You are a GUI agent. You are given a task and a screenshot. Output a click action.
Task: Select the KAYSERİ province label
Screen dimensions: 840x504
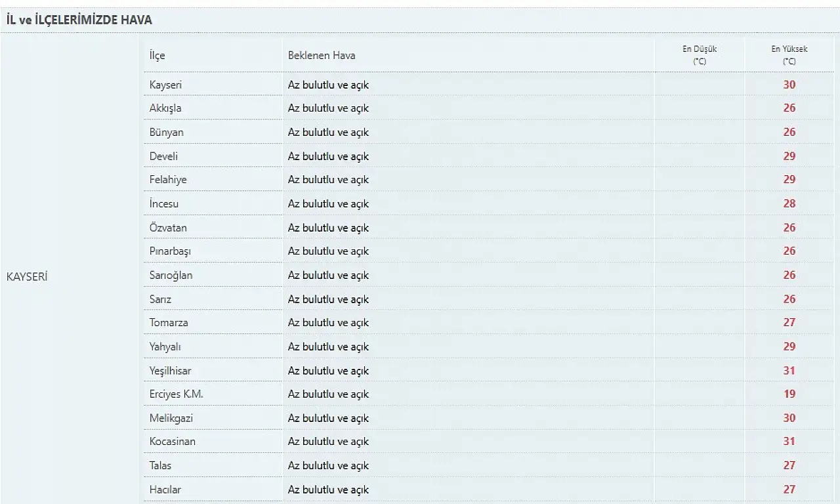(27, 276)
